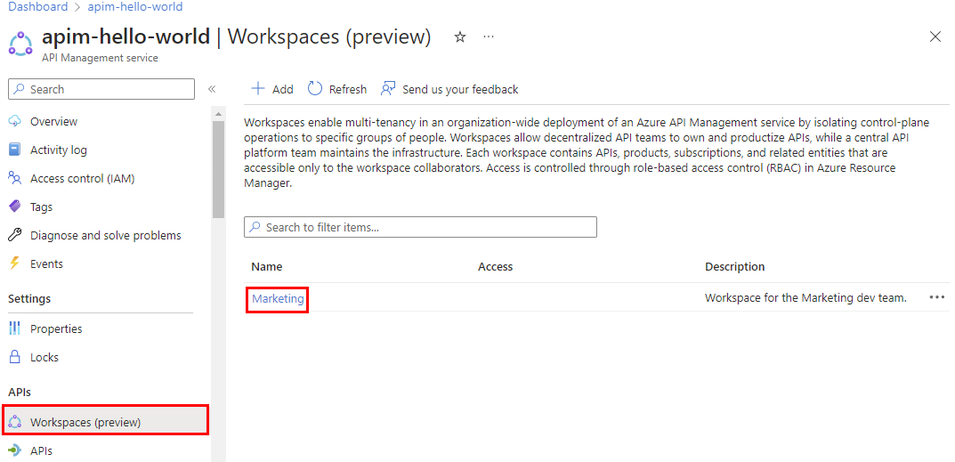Click the Add toolbar button
Image resolution: width=955 pixels, height=462 pixels.
point(272,89)
